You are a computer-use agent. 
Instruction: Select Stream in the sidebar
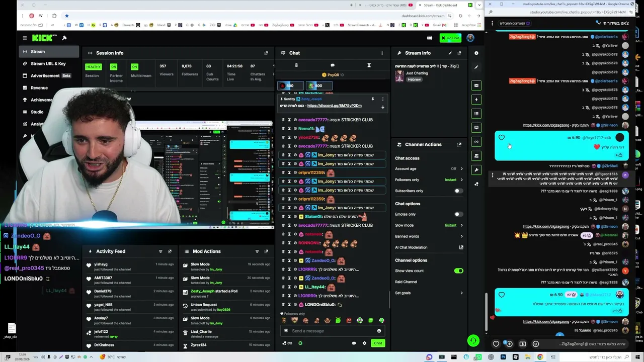[49, 52]
